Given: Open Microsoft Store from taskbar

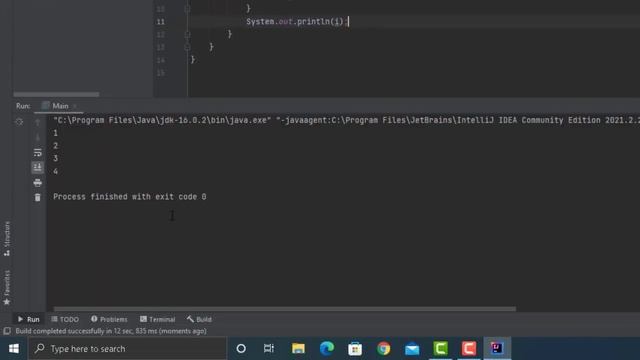Looking at the screenshot, I should 355,349.
